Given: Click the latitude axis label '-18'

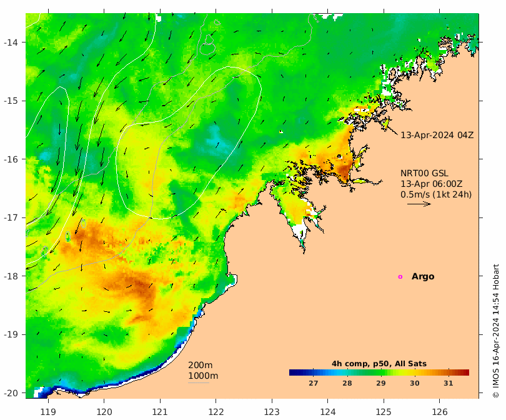Looking at the screenshot, I should [x=11, y=276].
